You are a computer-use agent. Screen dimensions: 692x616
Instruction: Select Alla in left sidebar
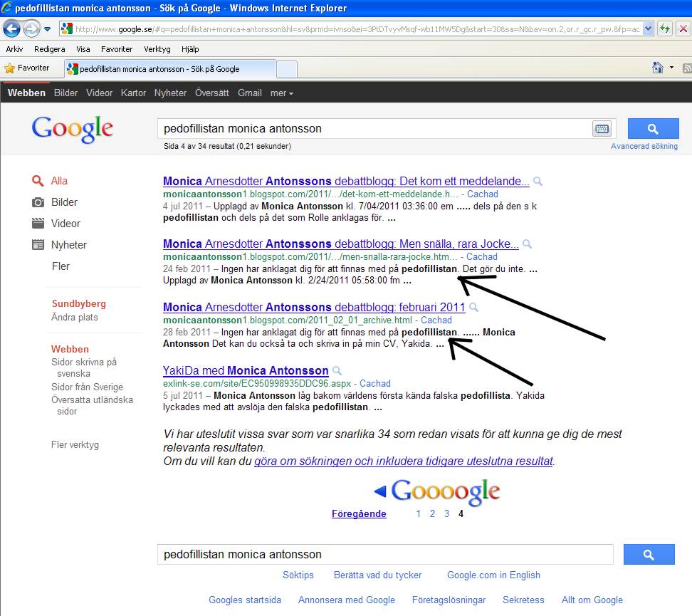pyautogui.click(x=59, y=181)
